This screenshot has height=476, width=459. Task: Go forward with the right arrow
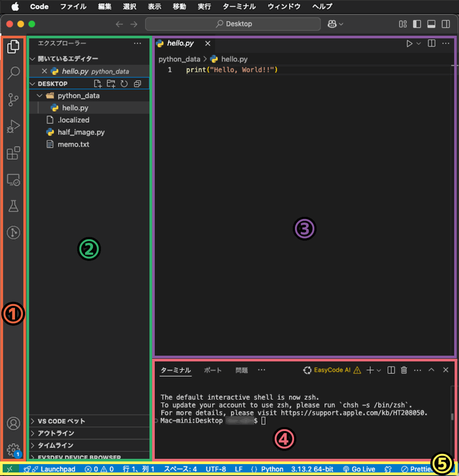click(134, 24)
